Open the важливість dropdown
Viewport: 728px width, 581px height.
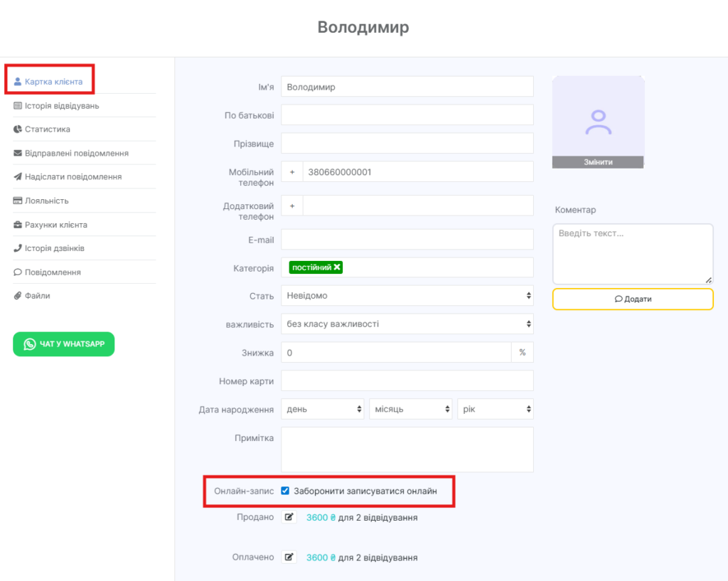point(407,324)
